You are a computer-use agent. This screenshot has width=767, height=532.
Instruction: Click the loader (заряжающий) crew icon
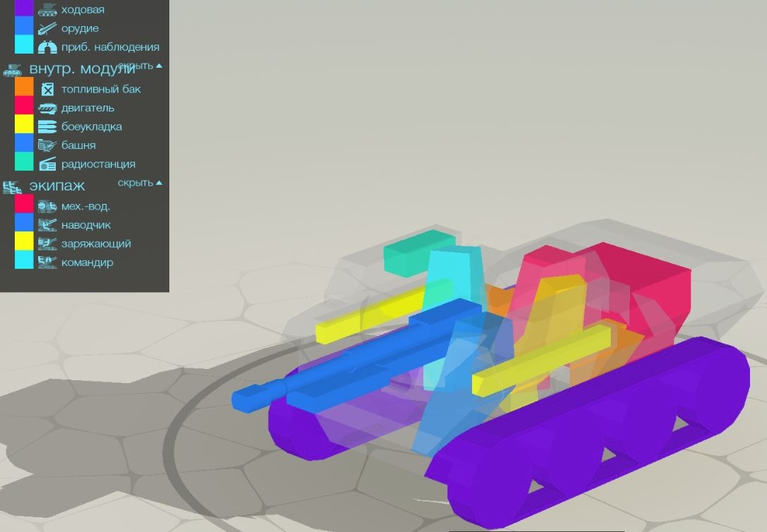[47, 243]
